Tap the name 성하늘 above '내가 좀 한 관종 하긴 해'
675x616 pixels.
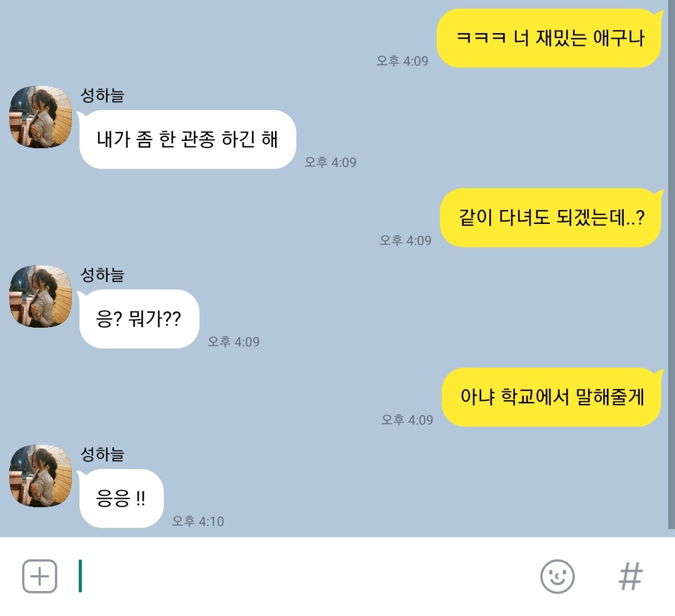pos(102,95)
